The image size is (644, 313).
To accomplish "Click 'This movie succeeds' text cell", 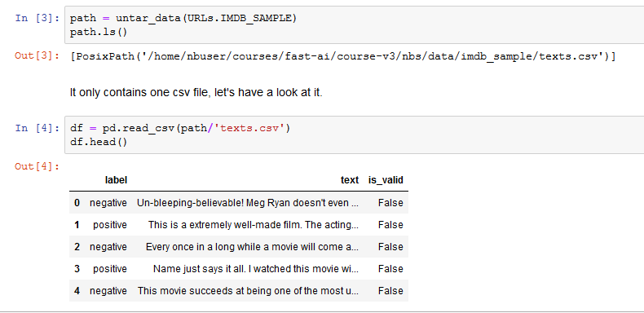I will click(x=248, y=291).
